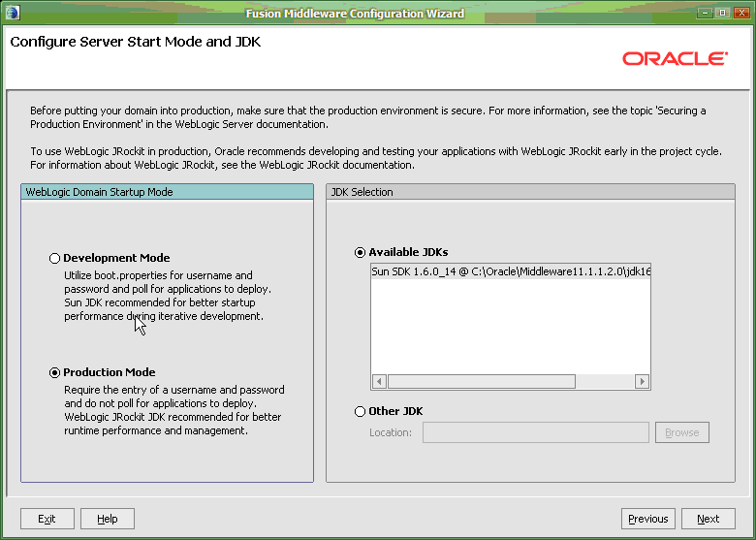Close the Configuration Wizard window

coord(741,13)
